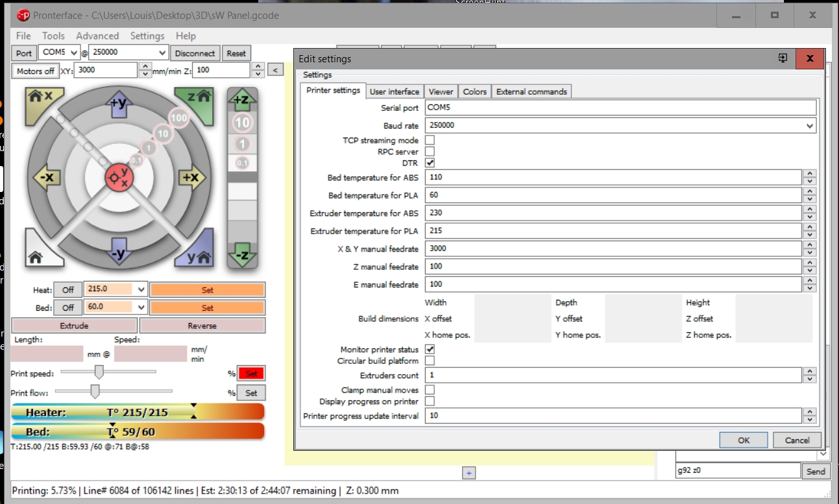Open the Advanced menu

click(97, 36)
